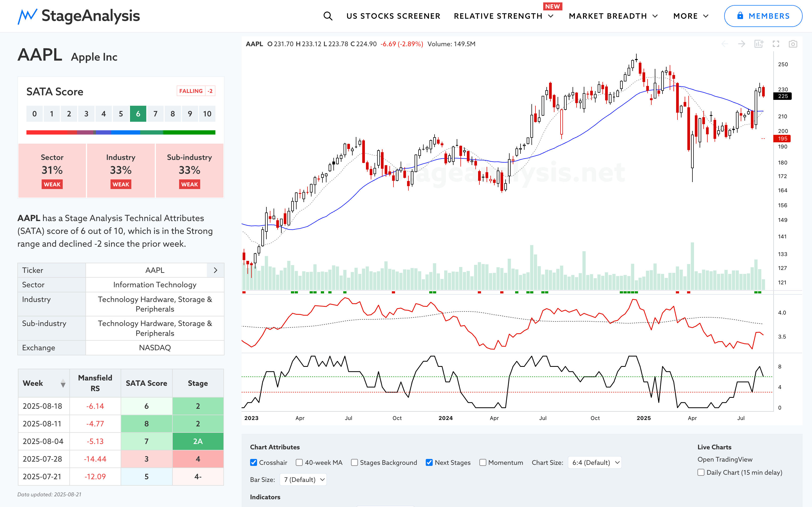Click stage 4 cell for 2025-07-28

point(198,459)
